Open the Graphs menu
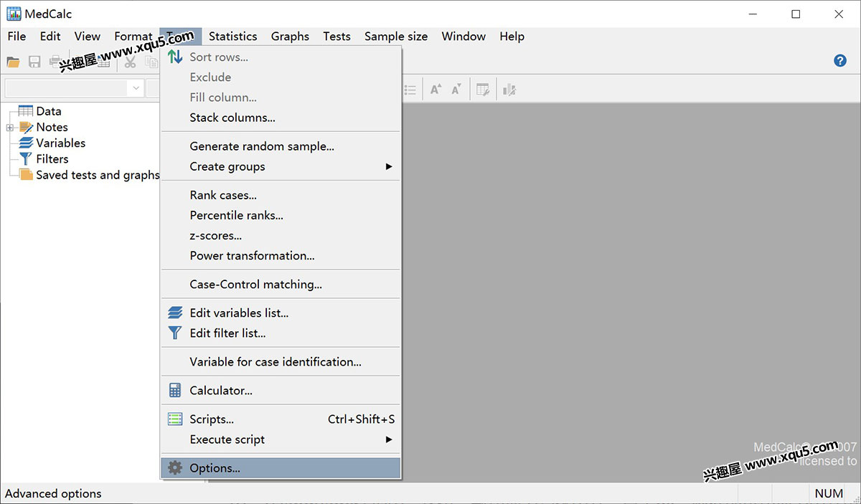Screen dimensions: 861x504 coord(290,37)
